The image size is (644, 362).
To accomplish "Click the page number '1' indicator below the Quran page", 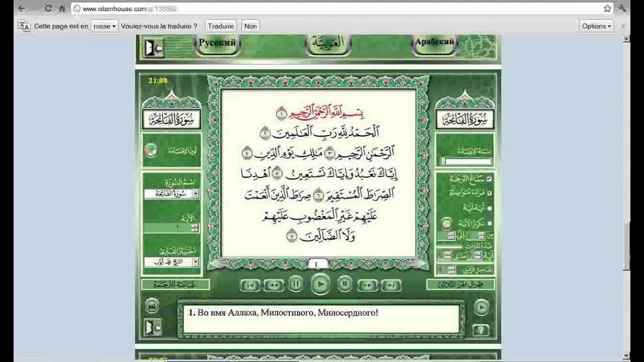I will coord(316,264).
